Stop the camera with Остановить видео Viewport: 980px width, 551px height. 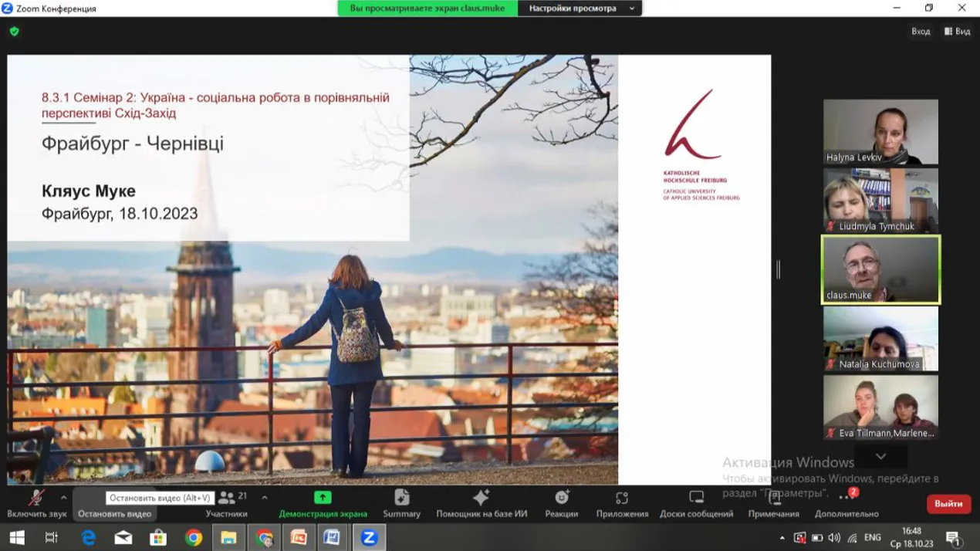click(114, 513)
